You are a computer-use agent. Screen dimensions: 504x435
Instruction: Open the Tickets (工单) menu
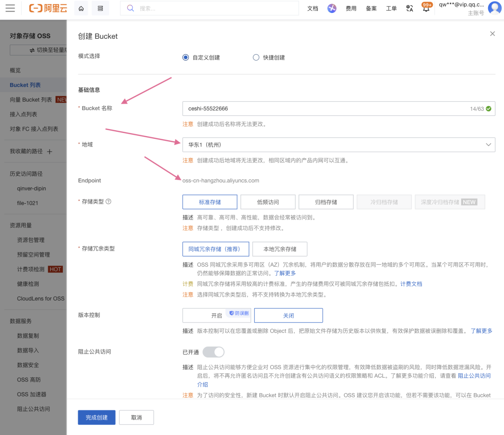[x=391, y=8]
